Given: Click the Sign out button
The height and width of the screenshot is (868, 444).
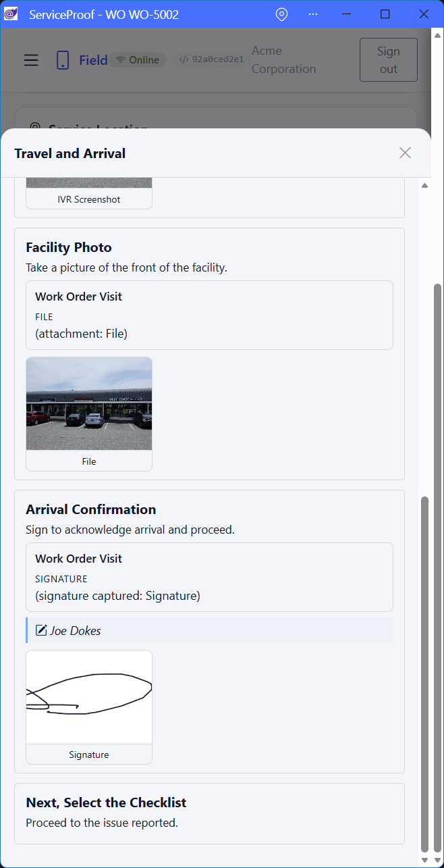Looking at the screenshot, I should pyautogui.click(x=388, y=60).
